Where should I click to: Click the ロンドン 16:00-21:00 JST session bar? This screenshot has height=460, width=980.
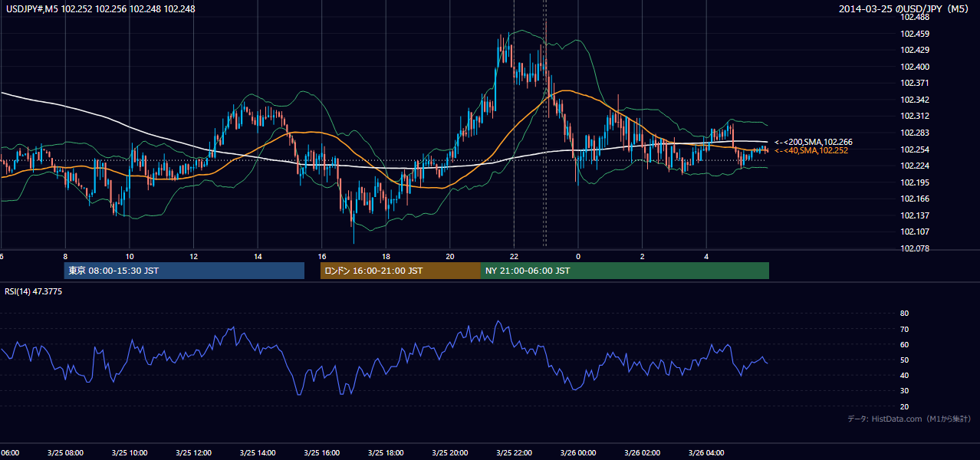pos(400,271)
